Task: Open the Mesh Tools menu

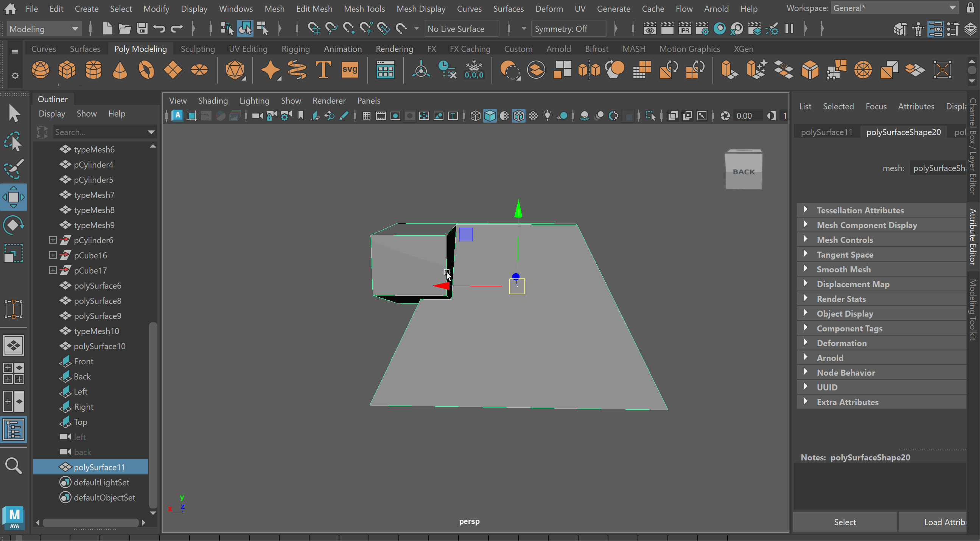Action: 364,8
